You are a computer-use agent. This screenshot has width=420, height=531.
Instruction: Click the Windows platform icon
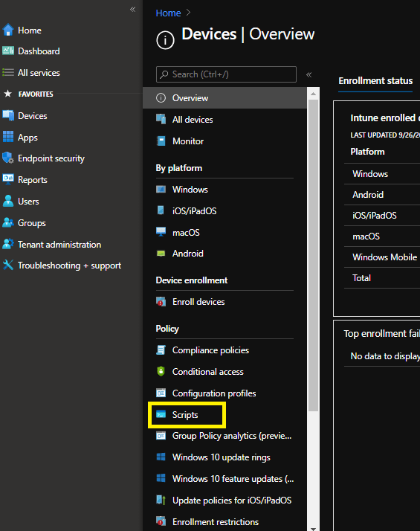(x=161, y=190)
